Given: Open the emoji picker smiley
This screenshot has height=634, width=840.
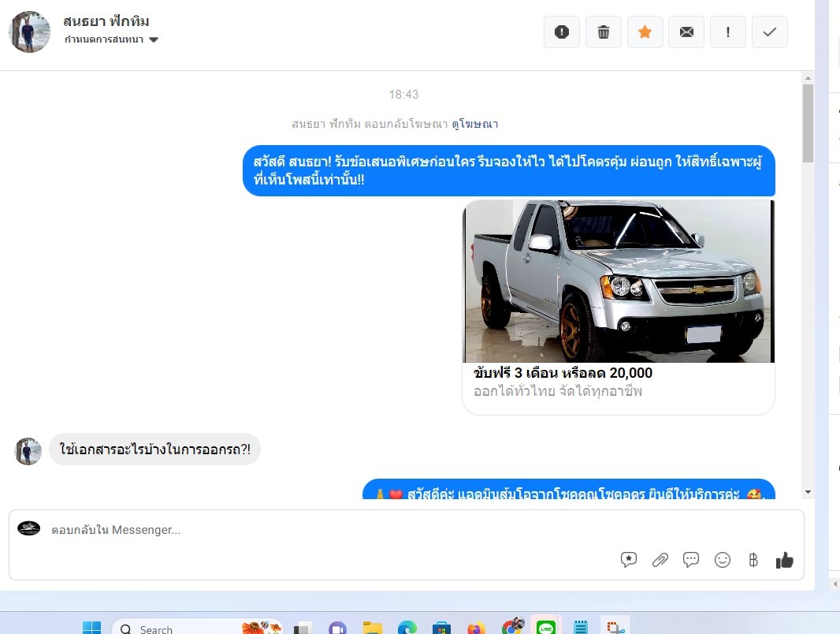Looking at the screenshot, I should (x=723, y=560).
